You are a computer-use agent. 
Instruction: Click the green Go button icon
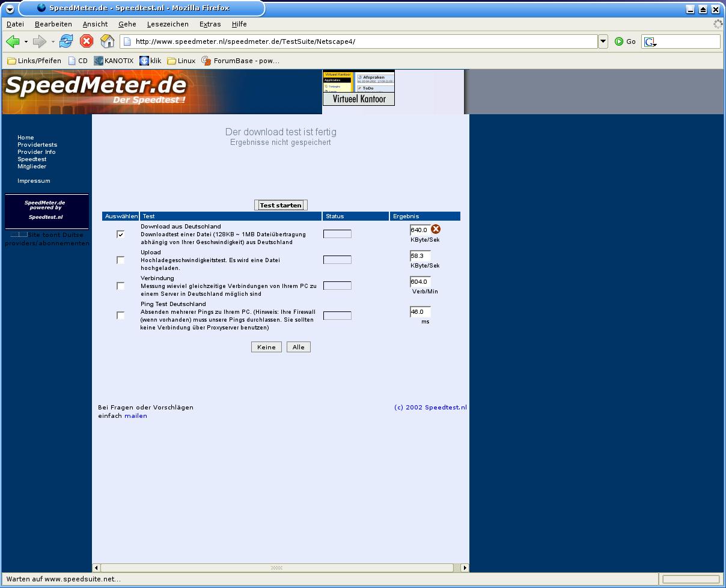coord(619,41)
